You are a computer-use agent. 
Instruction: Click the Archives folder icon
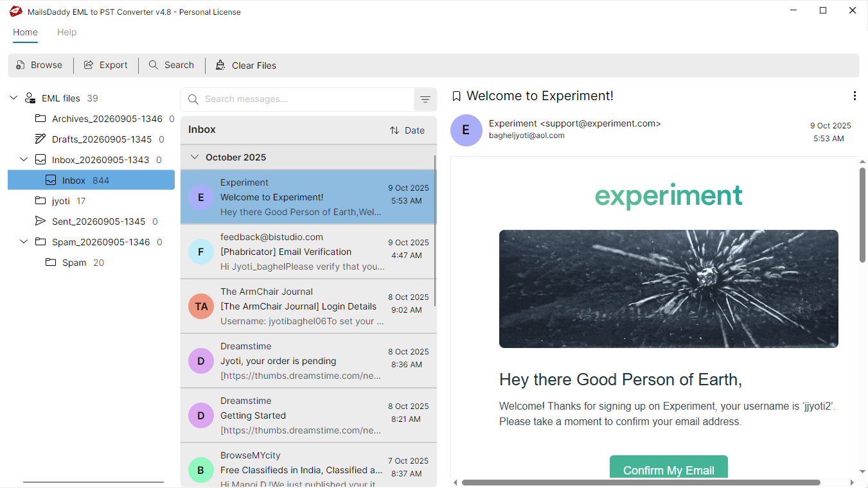(x=40, y=119)
